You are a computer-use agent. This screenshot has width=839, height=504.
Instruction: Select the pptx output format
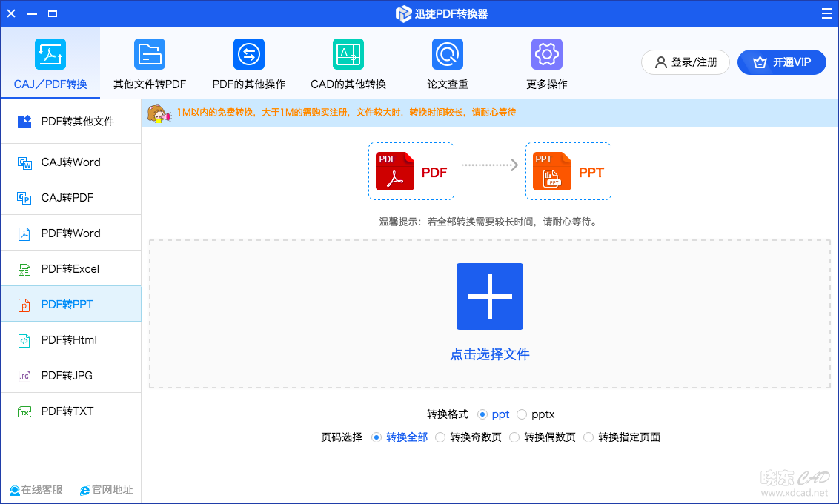pos(522,414)
